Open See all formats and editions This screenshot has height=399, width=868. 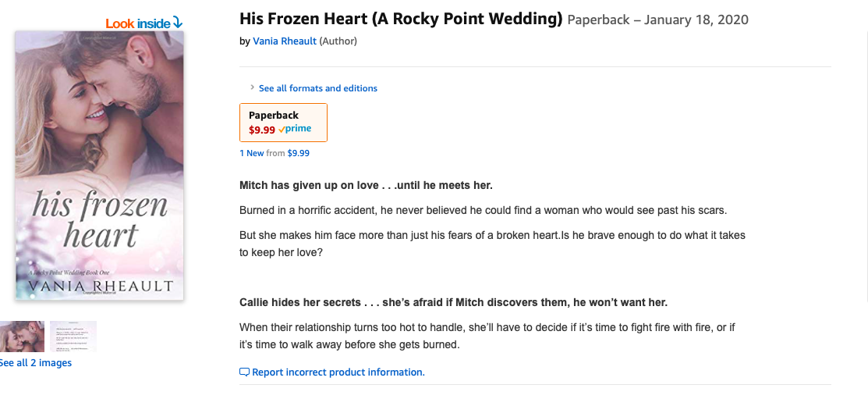(x=317, y=88)
